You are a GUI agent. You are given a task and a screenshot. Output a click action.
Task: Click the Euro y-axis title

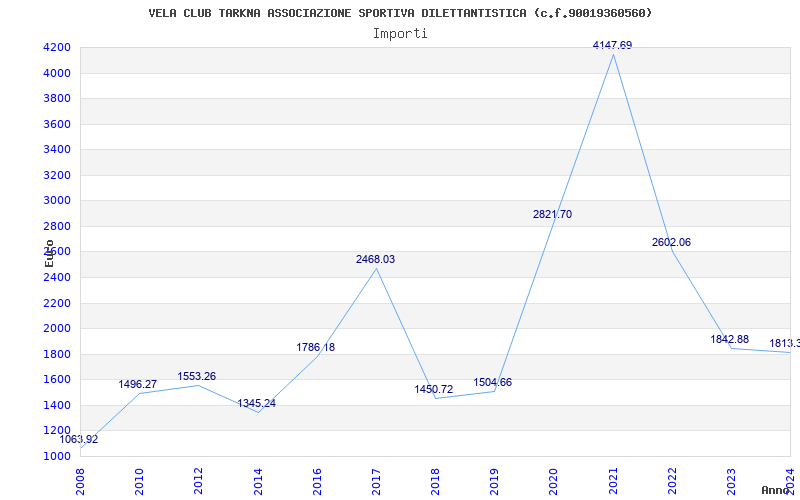click(49, 254)
